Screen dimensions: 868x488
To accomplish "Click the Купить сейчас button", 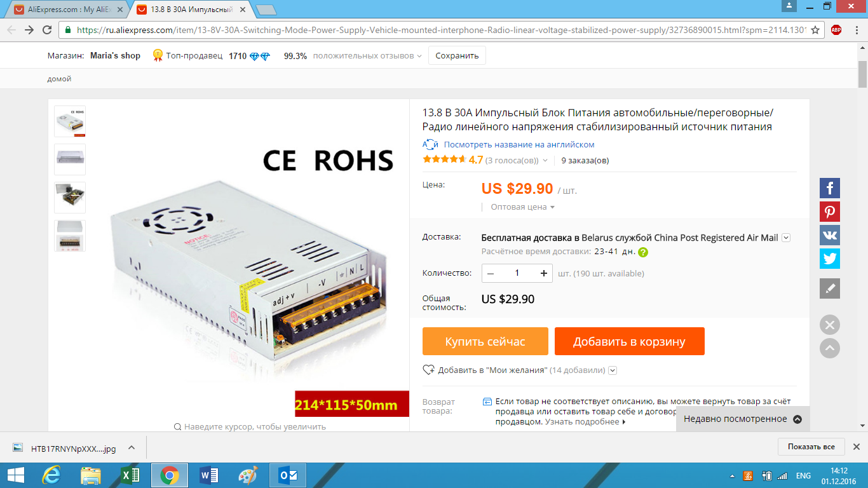I will tap(485, 341).
